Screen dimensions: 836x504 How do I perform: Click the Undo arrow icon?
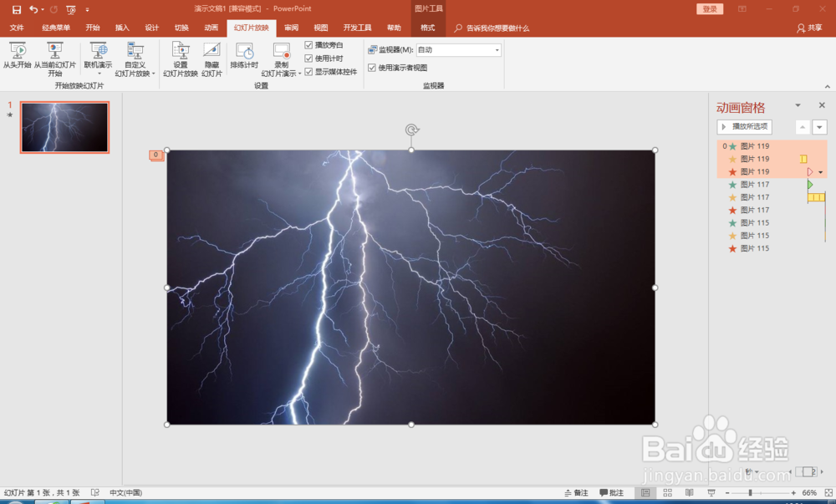[x=33, y=9]
